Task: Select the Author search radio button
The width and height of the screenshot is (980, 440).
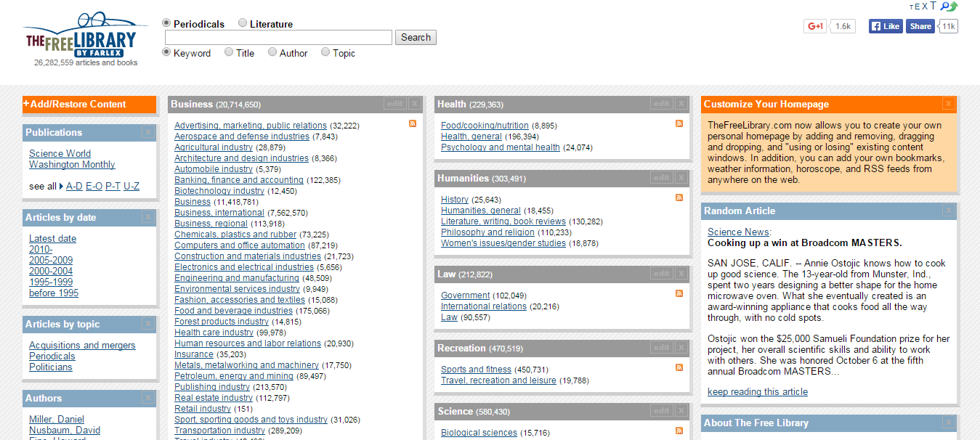Action: 272,52
